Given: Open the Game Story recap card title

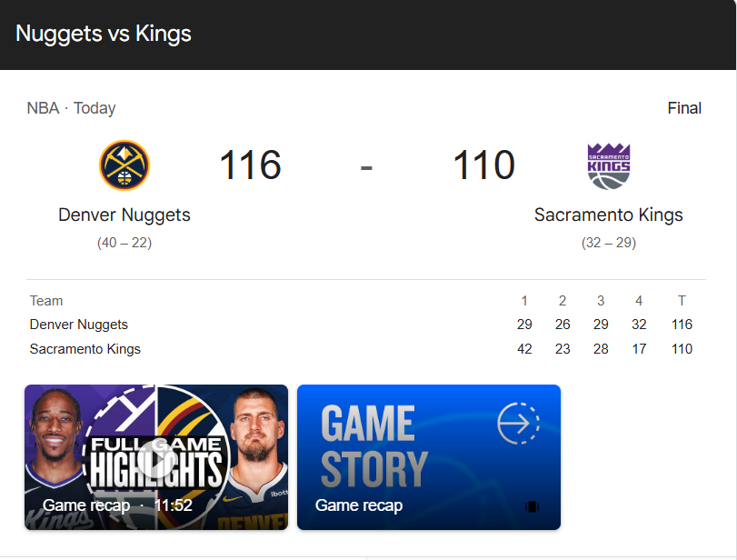Looking at the screenshot, I should point(359,505).
